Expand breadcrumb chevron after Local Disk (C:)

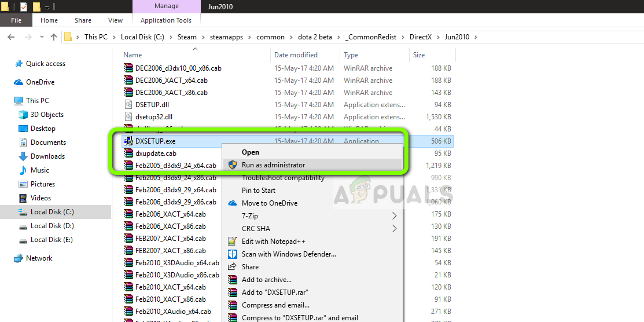coord(171,37)
